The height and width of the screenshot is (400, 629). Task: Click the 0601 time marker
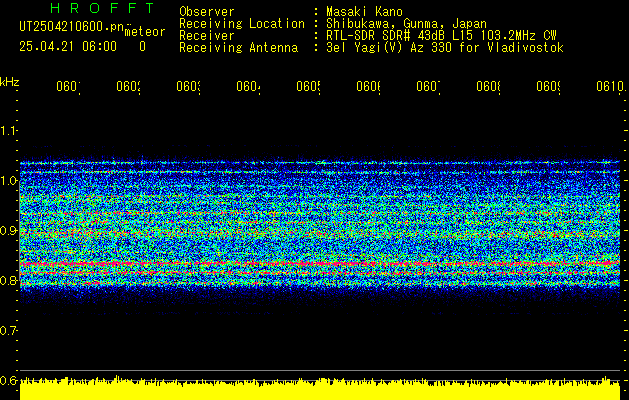[68, 86]
